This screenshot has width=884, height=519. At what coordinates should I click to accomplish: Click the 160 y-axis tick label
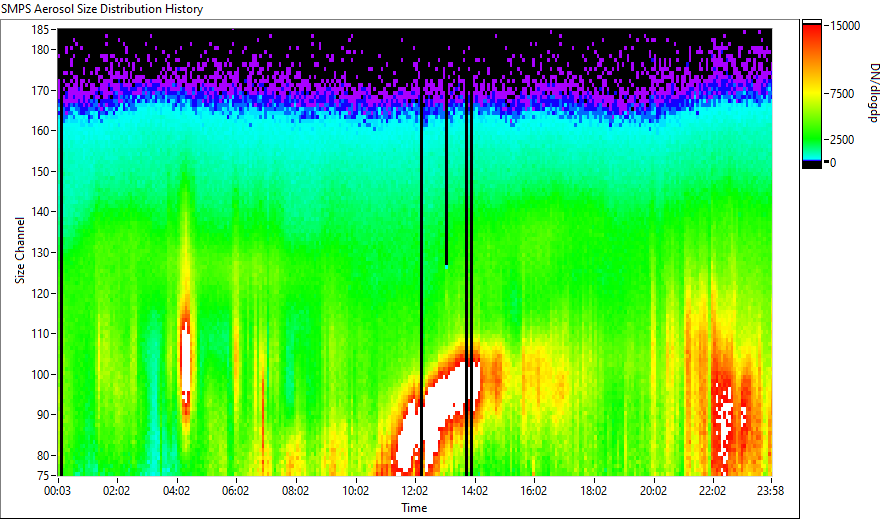pos(39,131)
